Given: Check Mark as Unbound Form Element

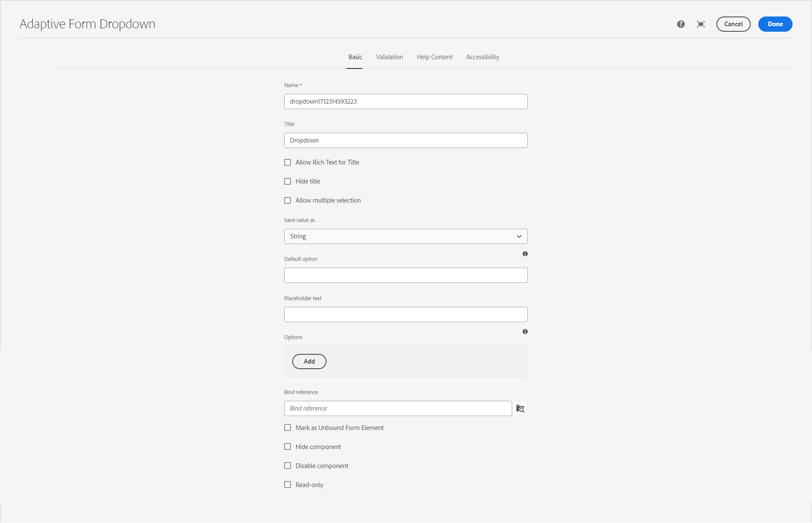Looking at the screenshot, I should coord(288,428).
